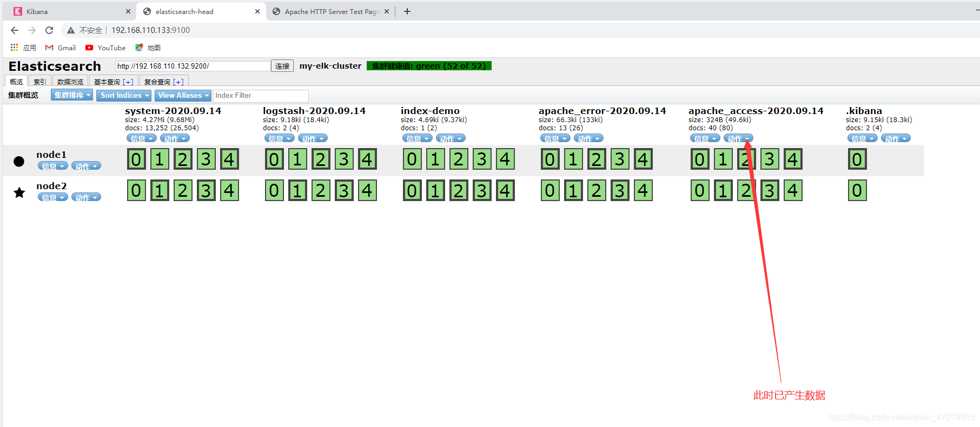Switch to Apache HTTP Server Test Page tab

(331, 11)
